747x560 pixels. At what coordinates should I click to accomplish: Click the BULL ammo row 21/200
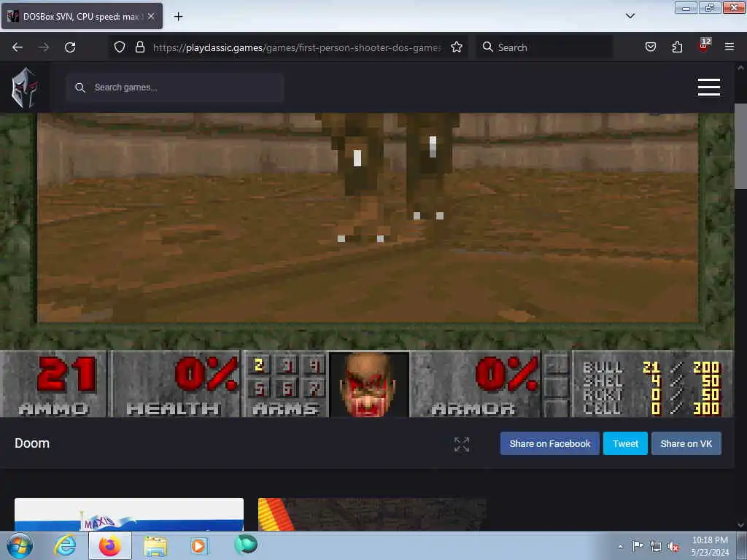click(x=651, y=367)
